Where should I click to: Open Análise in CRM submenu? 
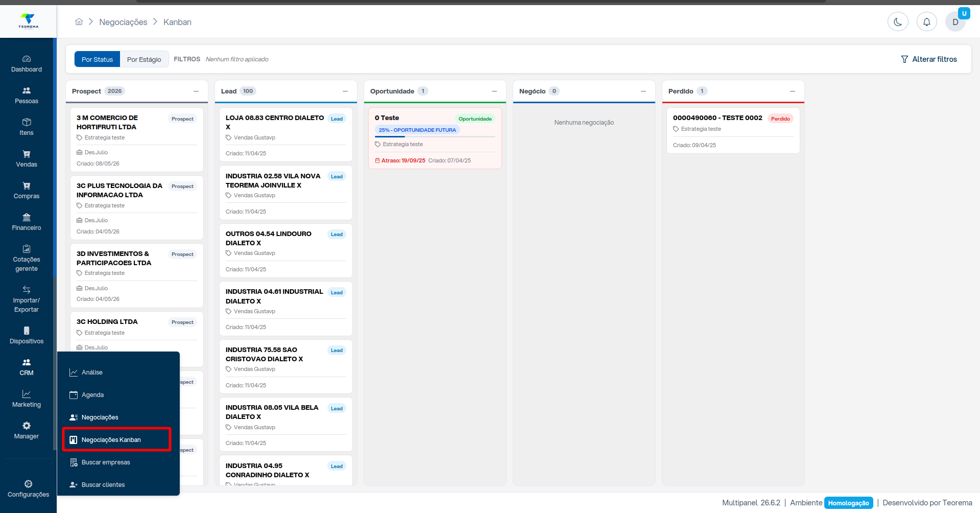tap(118, 372)
